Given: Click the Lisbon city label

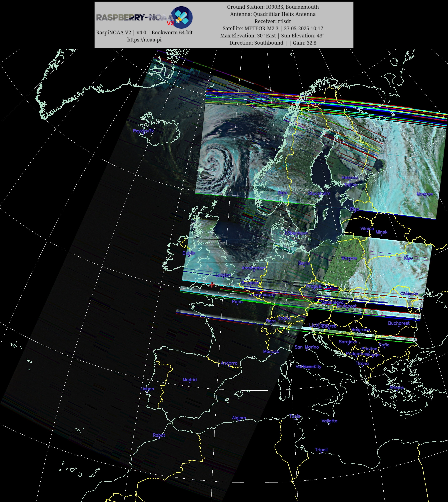Looking at the screenshot, I should [147, 389].
